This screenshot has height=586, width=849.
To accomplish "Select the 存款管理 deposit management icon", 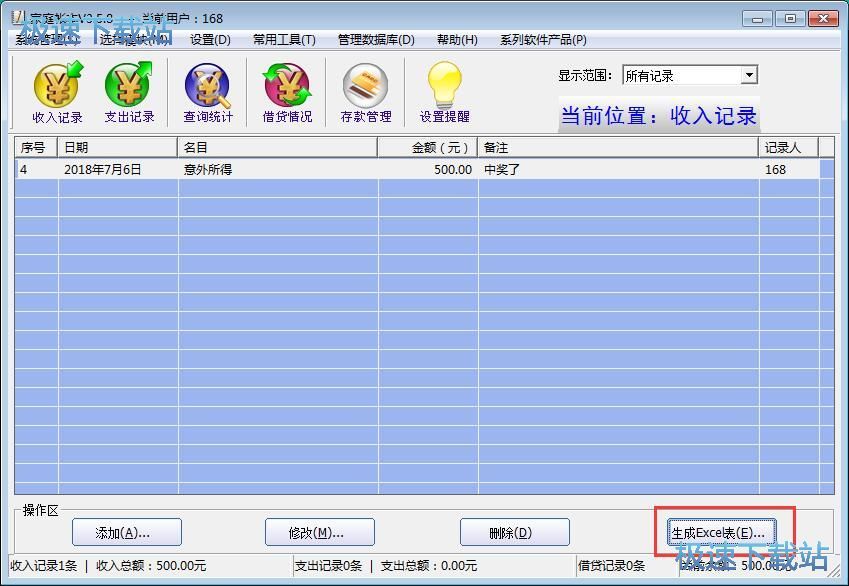I will (x=366, y=93).
